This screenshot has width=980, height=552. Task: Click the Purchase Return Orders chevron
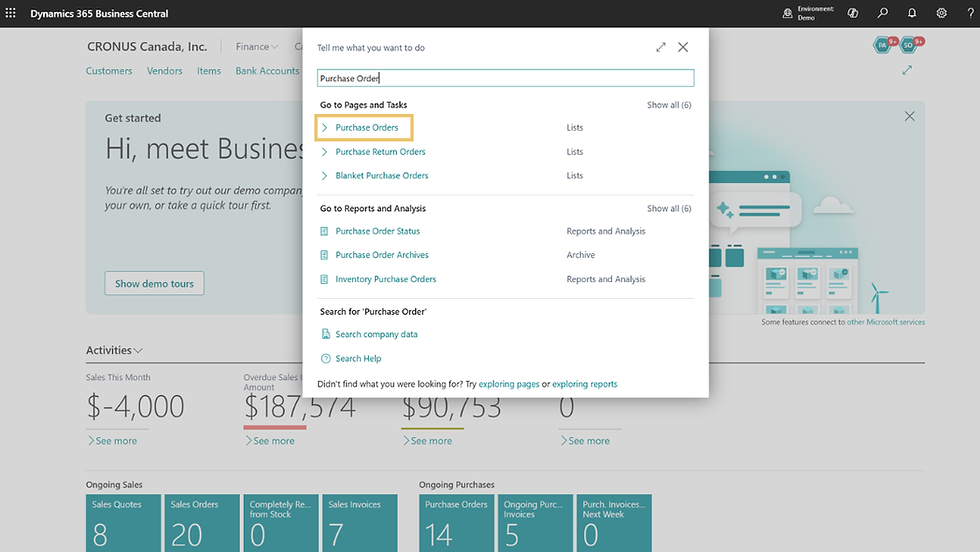tap(324, 152)
